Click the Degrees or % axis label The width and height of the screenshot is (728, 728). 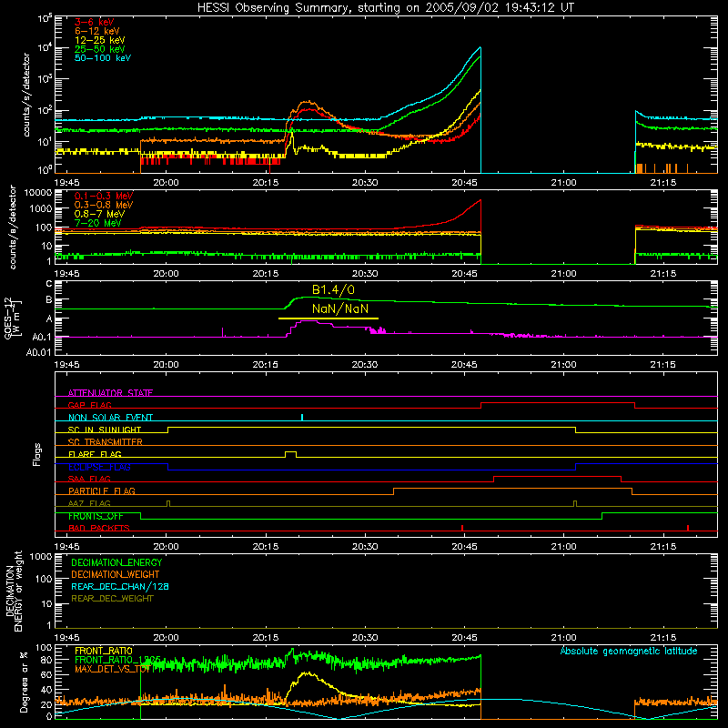(24, 682)
